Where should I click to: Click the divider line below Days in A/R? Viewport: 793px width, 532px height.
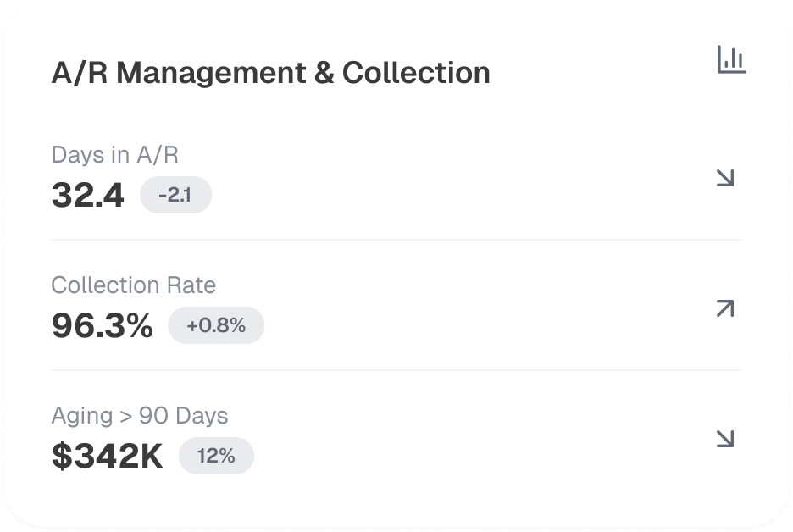(x=396, y=240)
